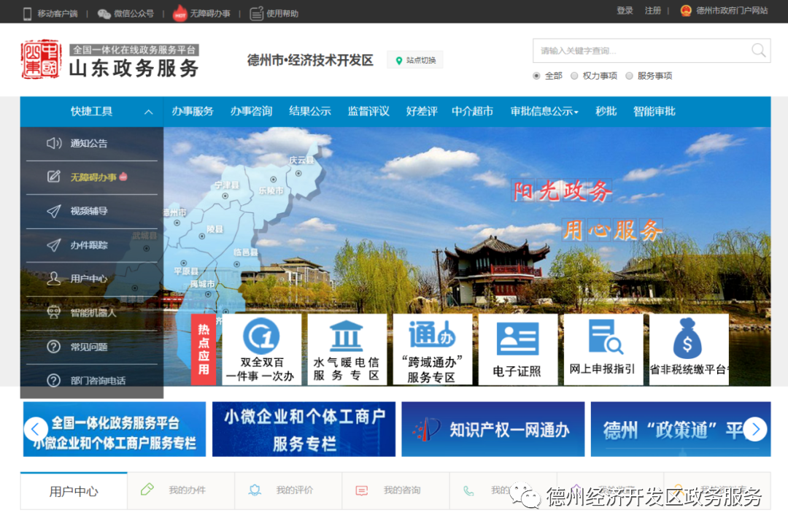Click the 我的评价 badge icon
The width and height of the screenshot is (788, 532).
point(255,490)
